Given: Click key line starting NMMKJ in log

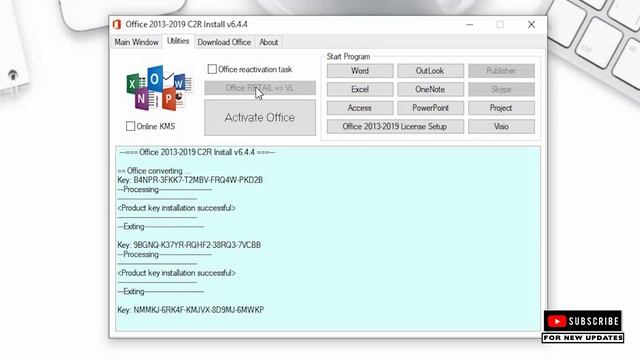Looking at the screenshot, I should pyautogui.click(x=191, y=310).
